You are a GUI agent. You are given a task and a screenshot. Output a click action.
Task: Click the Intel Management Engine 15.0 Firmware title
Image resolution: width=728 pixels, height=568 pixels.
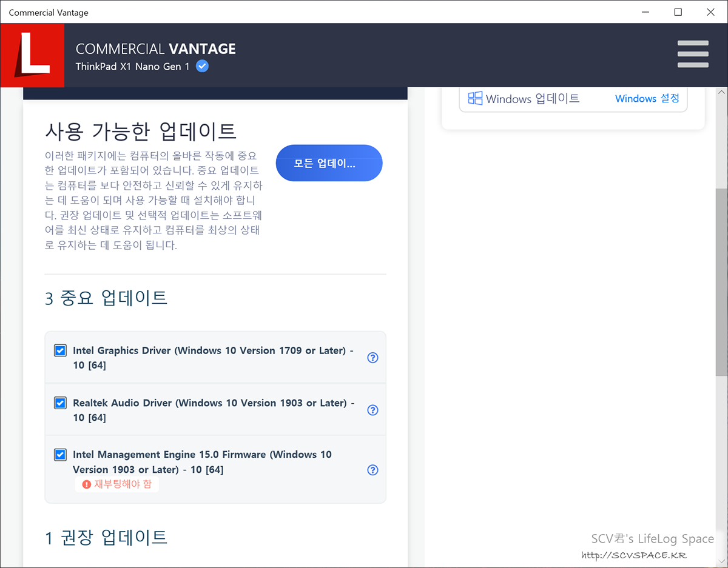202,462
